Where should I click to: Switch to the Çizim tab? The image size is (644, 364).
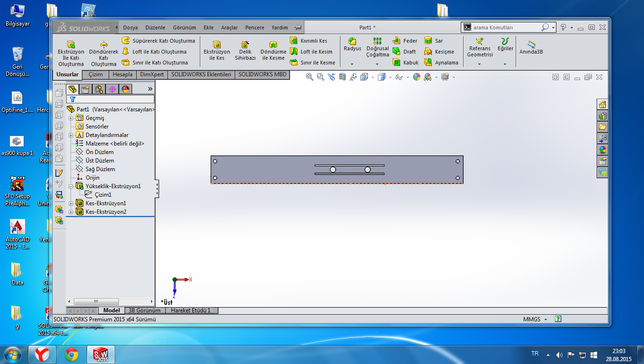95,74
